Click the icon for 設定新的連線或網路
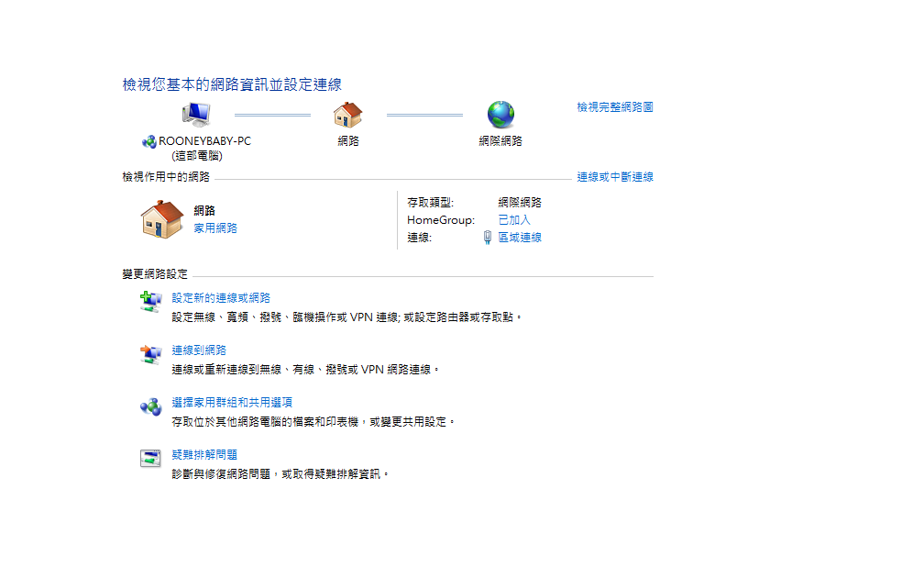Image resolution: width=924 pixels, height=578 pixels. 151,301
